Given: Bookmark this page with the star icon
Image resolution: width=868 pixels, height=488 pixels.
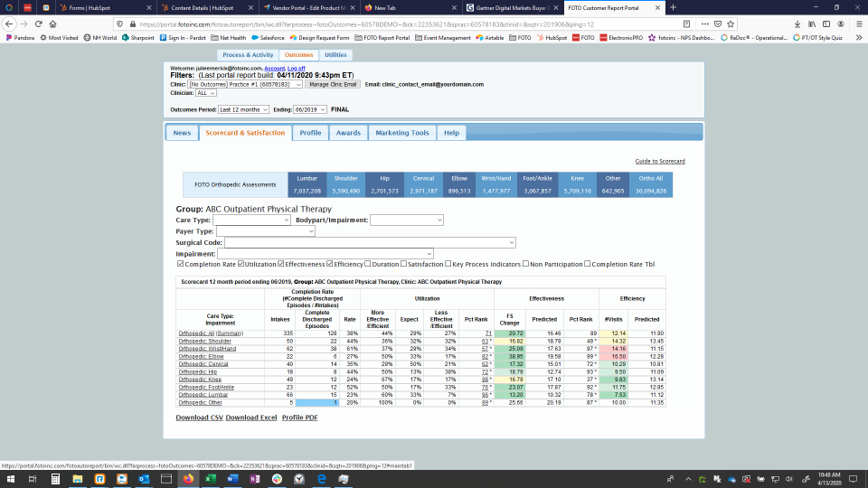Looking at the screenshot, I should tap(731, 23).
